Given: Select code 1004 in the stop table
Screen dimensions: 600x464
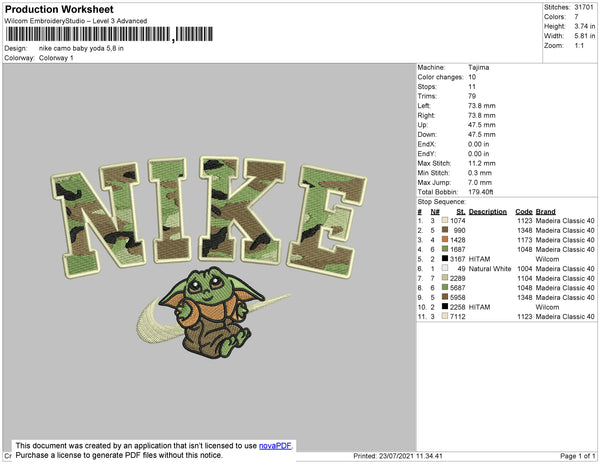Looking at the screenshot, I should [x=525, y=269].
